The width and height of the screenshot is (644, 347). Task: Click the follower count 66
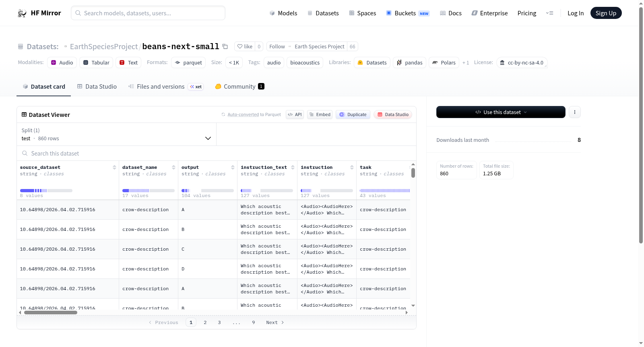click(x=352, y=46)
